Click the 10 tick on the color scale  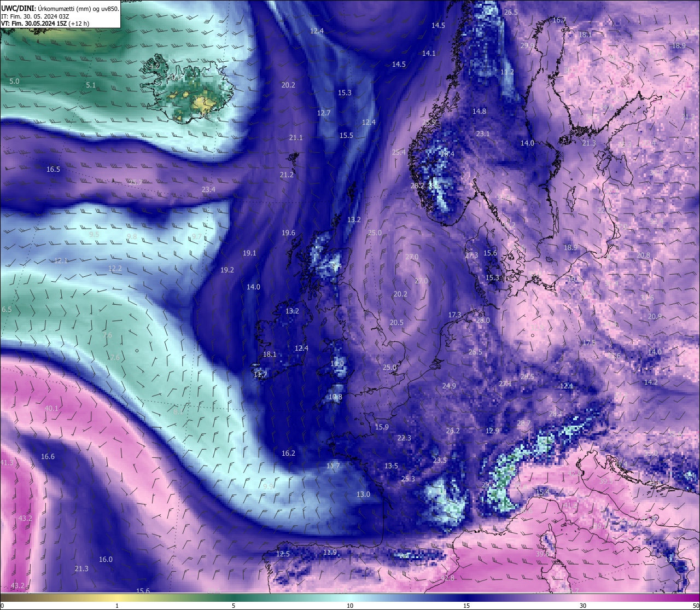[x=350, y=606]
